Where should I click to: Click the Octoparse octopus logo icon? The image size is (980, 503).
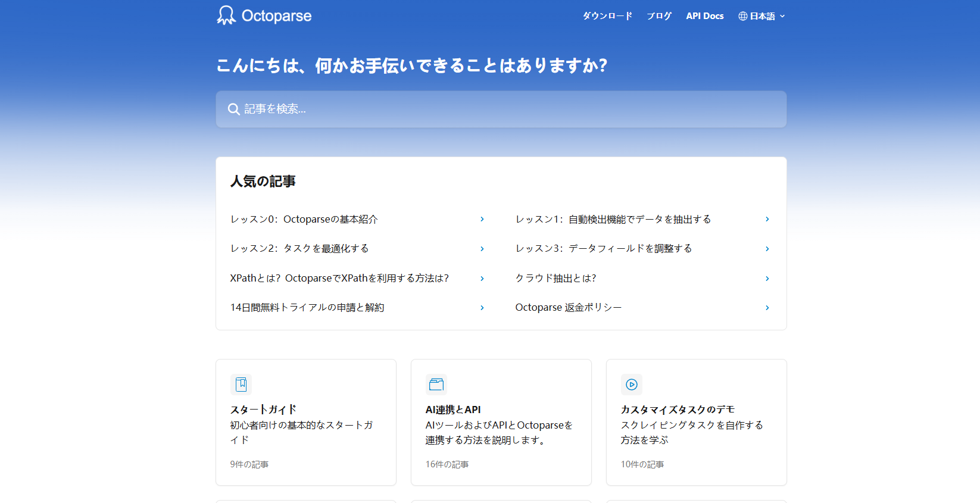[x=226, y=15]
